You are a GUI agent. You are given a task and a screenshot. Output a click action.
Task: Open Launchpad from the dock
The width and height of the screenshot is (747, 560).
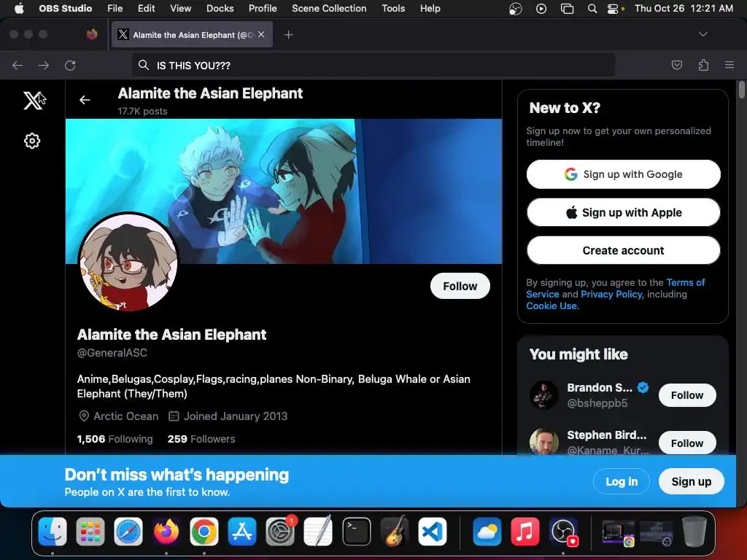coord(90,532)
